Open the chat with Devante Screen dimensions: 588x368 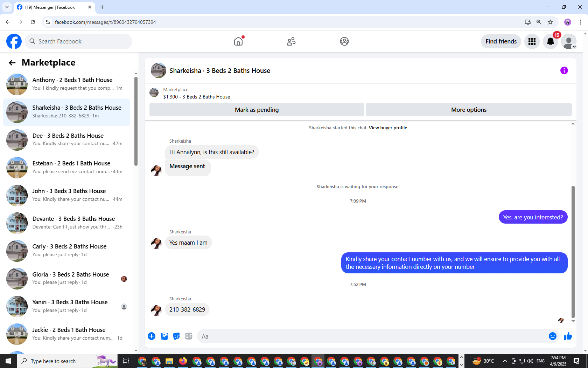[x=66, y=223]
